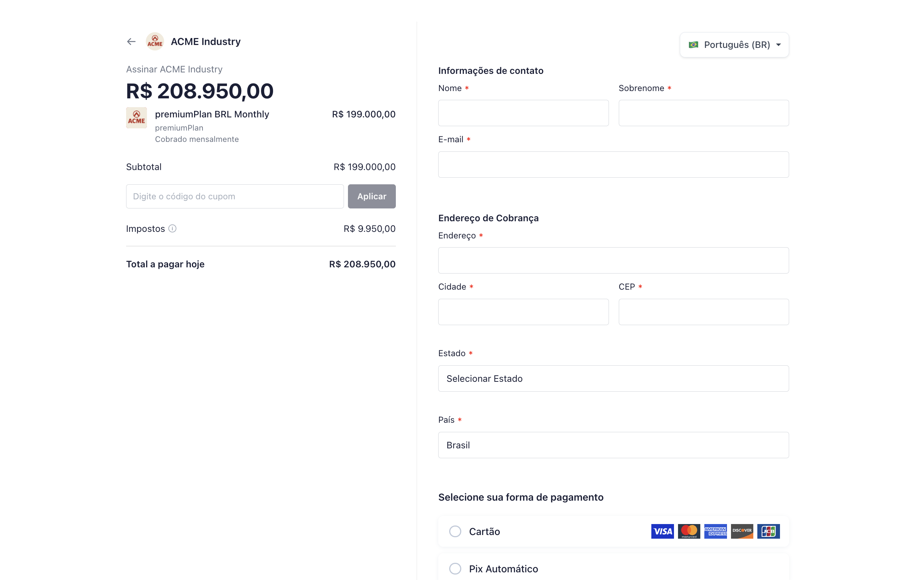Viewport: 924px width, 580px height.
Task: Click the Assinar ACME Industry subtitle
Action: coord(174,69)
